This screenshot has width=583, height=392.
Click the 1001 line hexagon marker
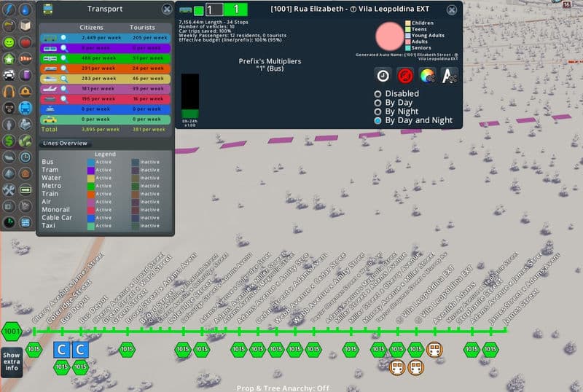tap(12, 332)
